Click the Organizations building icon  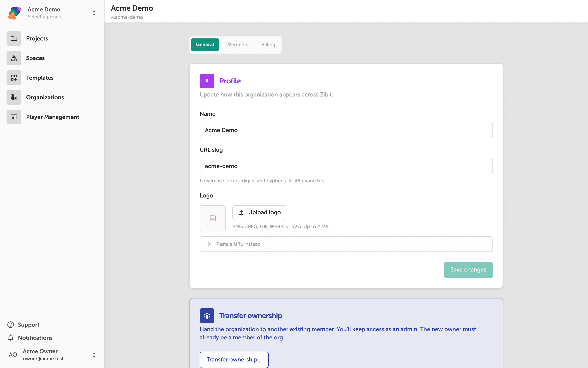[14, 97]
